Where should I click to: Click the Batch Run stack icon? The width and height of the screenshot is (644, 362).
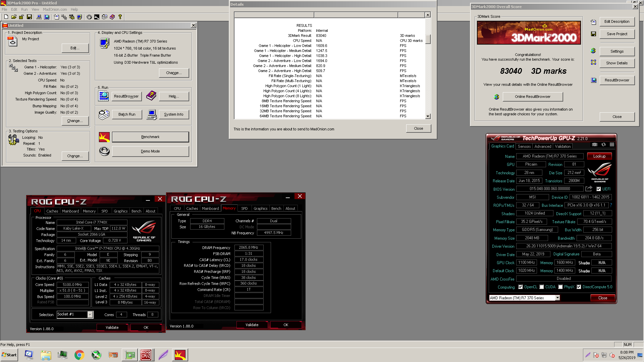tap(104, 115)
